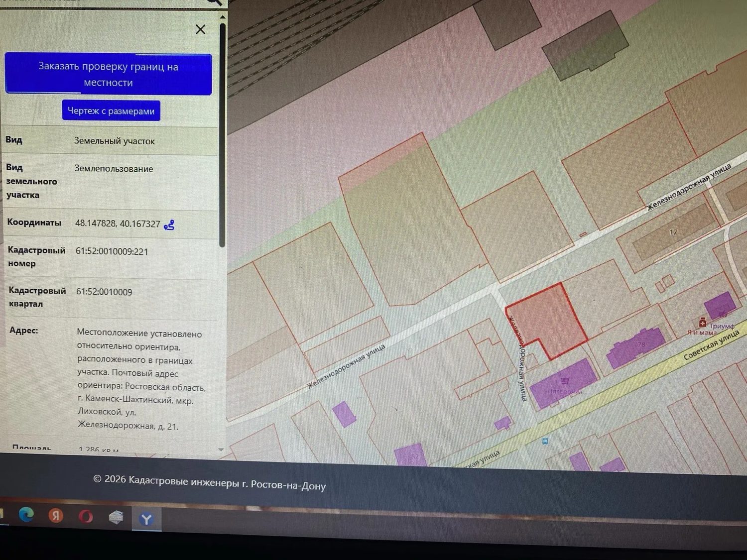
Task: Click the bus stop icon on Советская улица
Action: [x=545, y=441]
